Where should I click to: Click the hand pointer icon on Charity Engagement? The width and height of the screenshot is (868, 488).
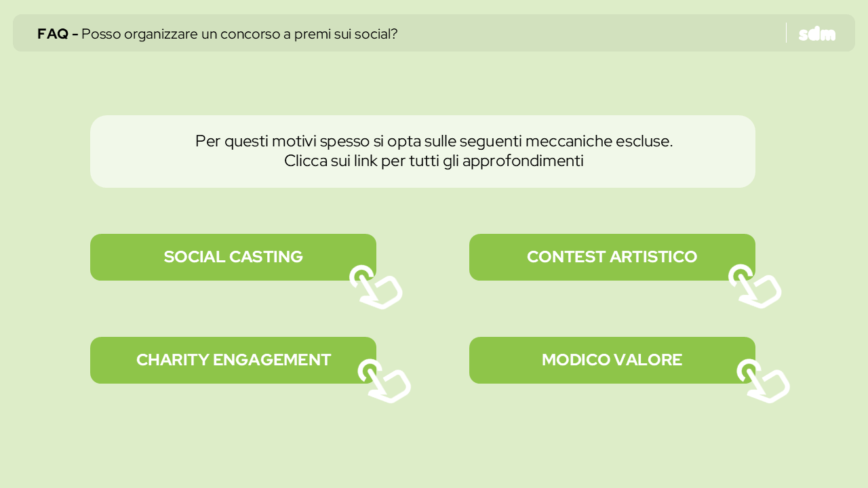point(384,381)
